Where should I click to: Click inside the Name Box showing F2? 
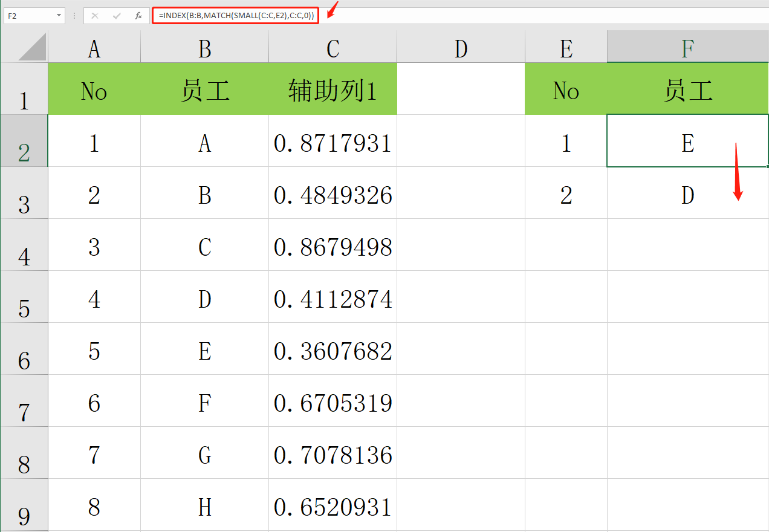tap(29, 16)
